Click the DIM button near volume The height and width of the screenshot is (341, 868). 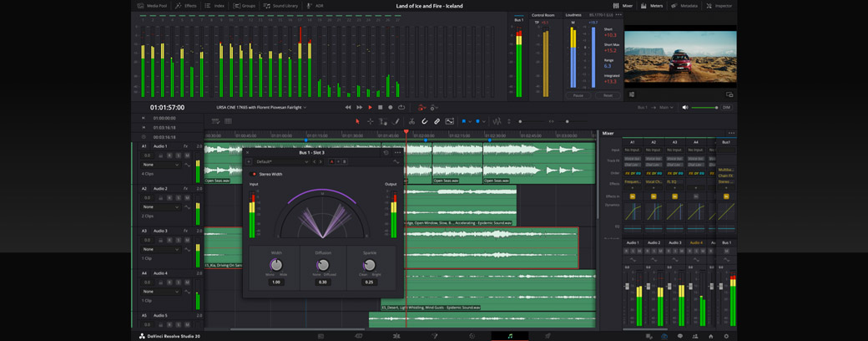pyautogui.click(x=726, y=107)
